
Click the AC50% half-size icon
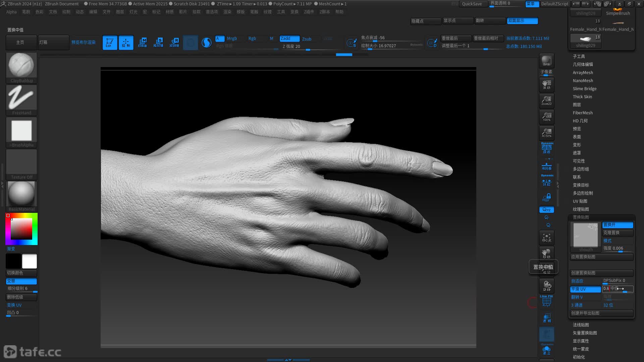click(546, 133)
